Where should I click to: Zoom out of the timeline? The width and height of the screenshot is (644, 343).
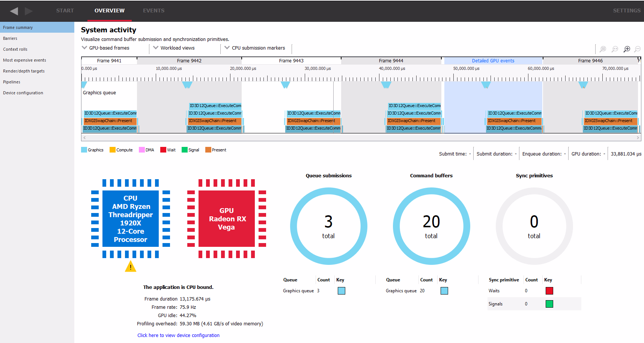pyautogui.click(x=637, y=49)
